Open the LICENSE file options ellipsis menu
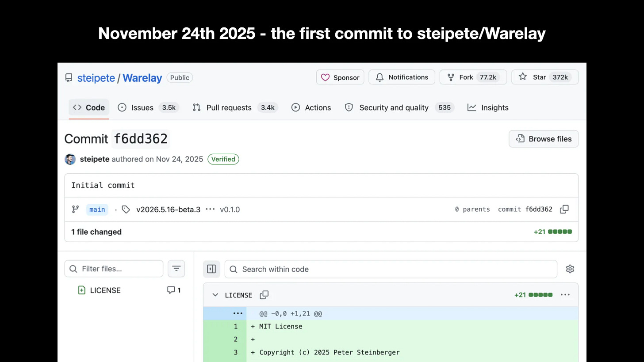Image resolution: width=644 pixels, height=362 pixels. (x=565, y=295)
